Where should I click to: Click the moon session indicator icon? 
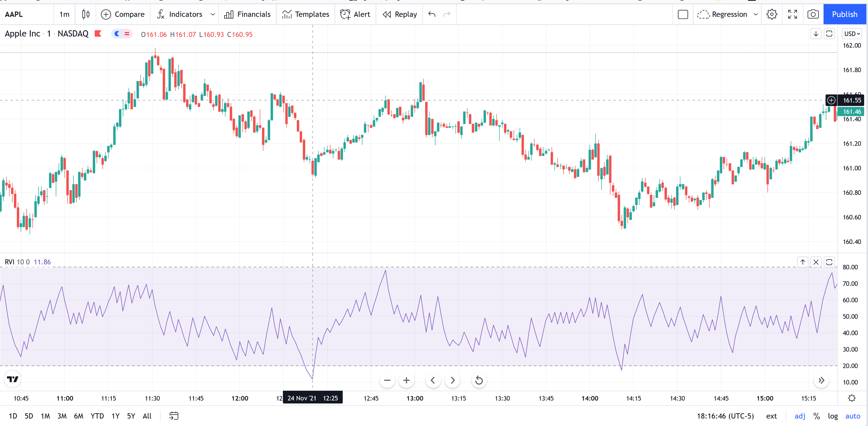tap(117, 34)
